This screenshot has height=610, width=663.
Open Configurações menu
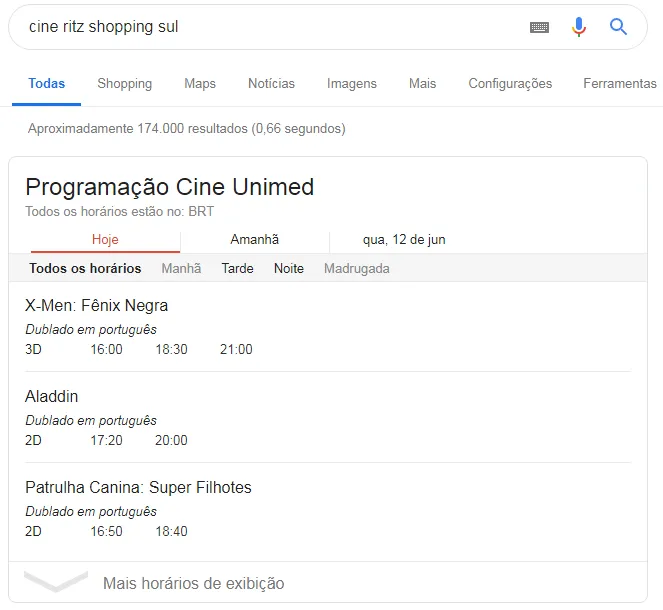pyautogui.click(x=510, y=84)
